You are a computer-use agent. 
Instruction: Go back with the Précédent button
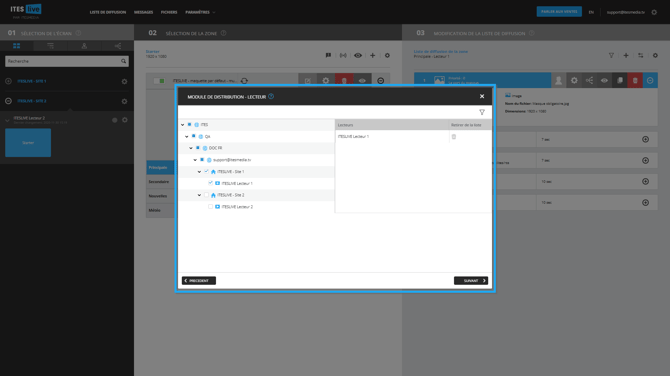(x=199, y=281)
